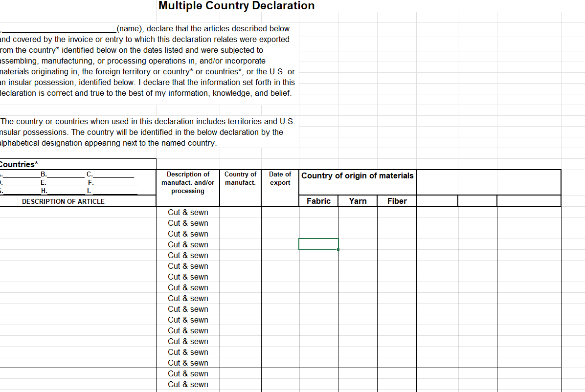Select the Yarn sub-header cell
The height and width of the screenshot is (392, 585).
[358, 201]
